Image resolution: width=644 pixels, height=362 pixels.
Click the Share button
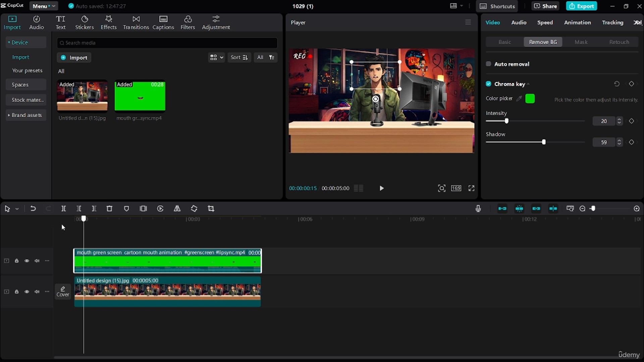click(545, 6)
